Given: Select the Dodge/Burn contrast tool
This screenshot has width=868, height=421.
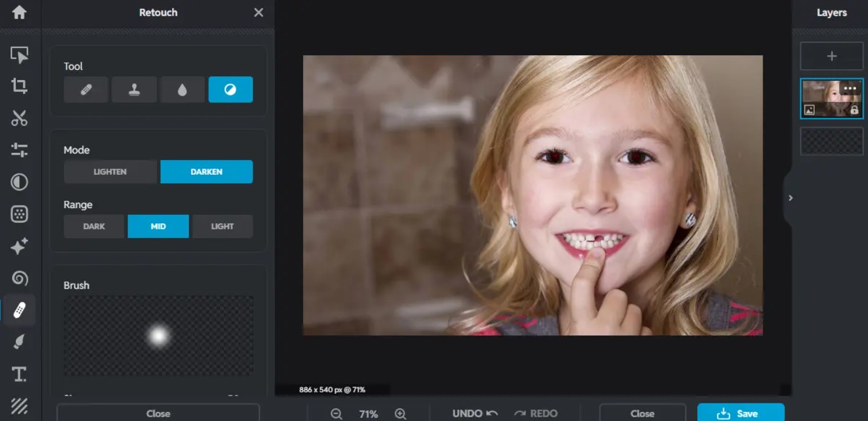Looking at the screenshot, I should pos(230,90).
